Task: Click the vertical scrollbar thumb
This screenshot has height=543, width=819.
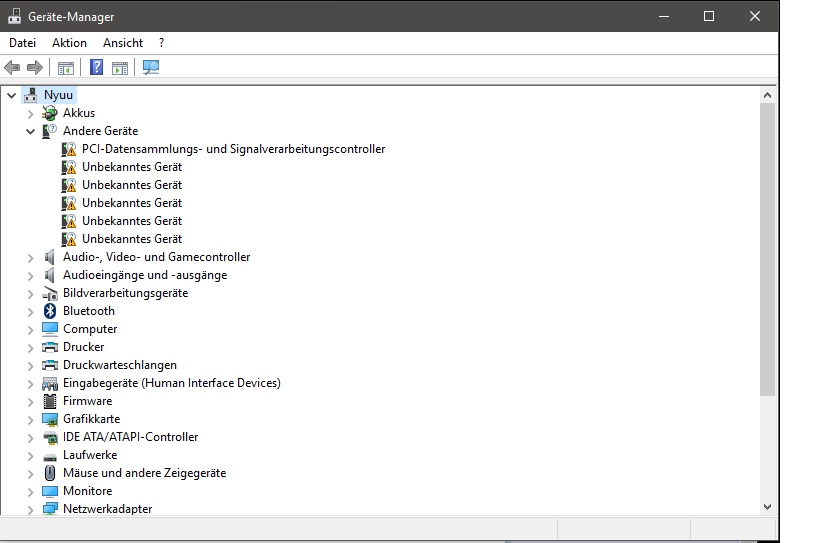Action: 767,249
